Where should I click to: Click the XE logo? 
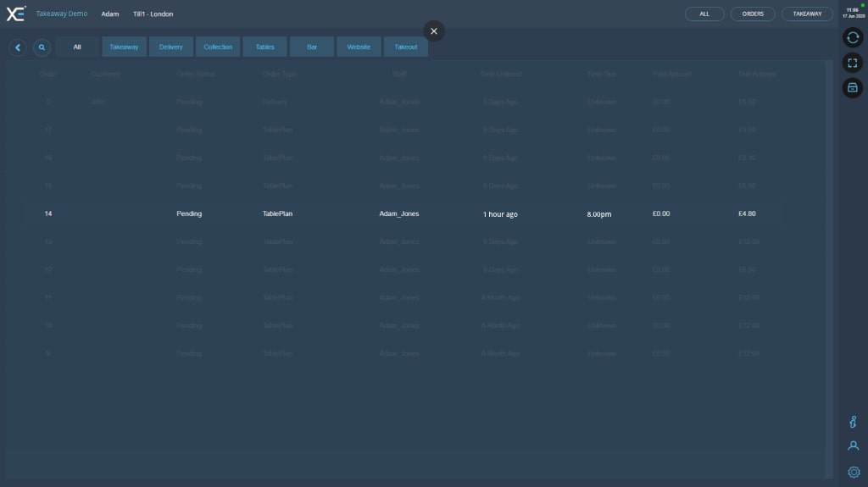(x=16, y=14)
